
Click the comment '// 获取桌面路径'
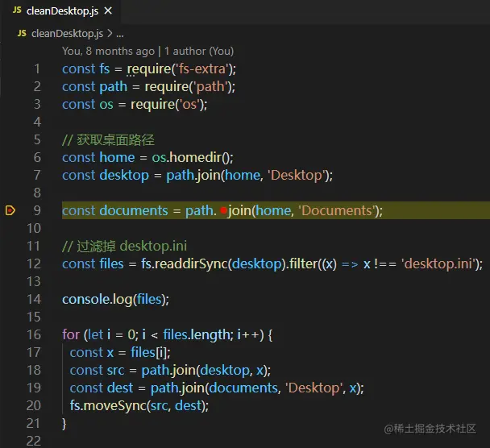[108, 140]
